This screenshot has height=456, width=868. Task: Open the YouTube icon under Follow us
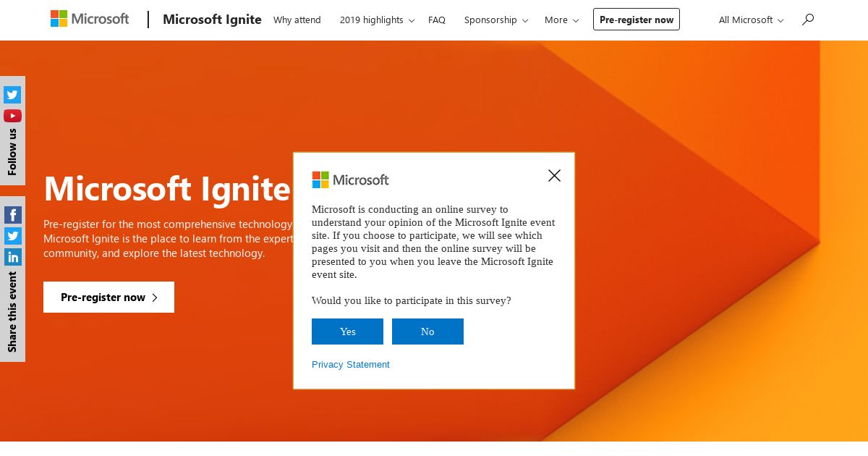coord(12,116)
